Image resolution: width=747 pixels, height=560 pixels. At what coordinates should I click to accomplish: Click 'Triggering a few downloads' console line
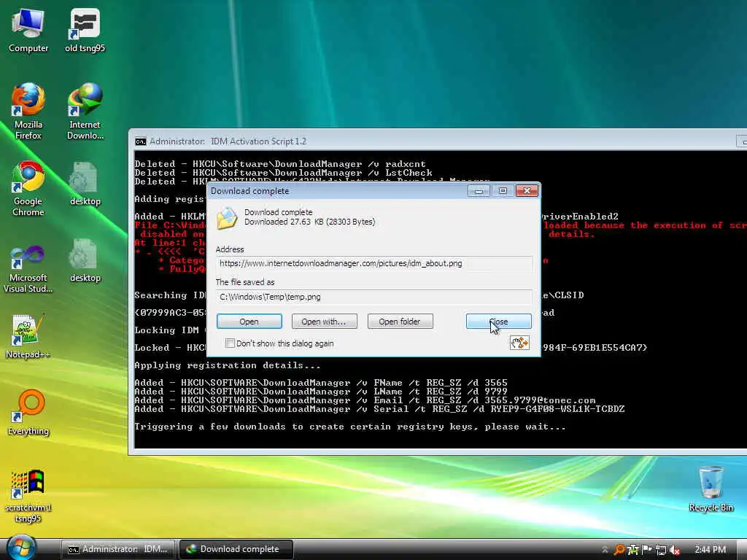point(350,427)
